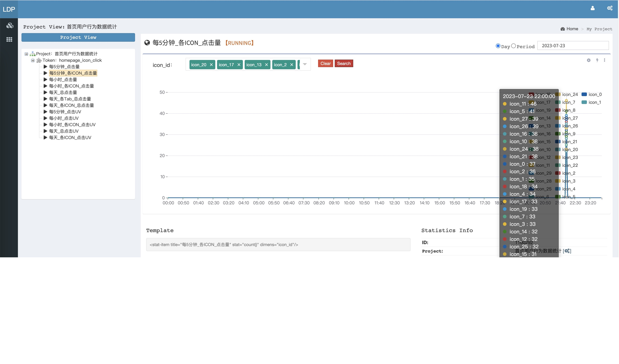
Task: Select 每天_总点击量 tree item
Action: tap(63, 93)
